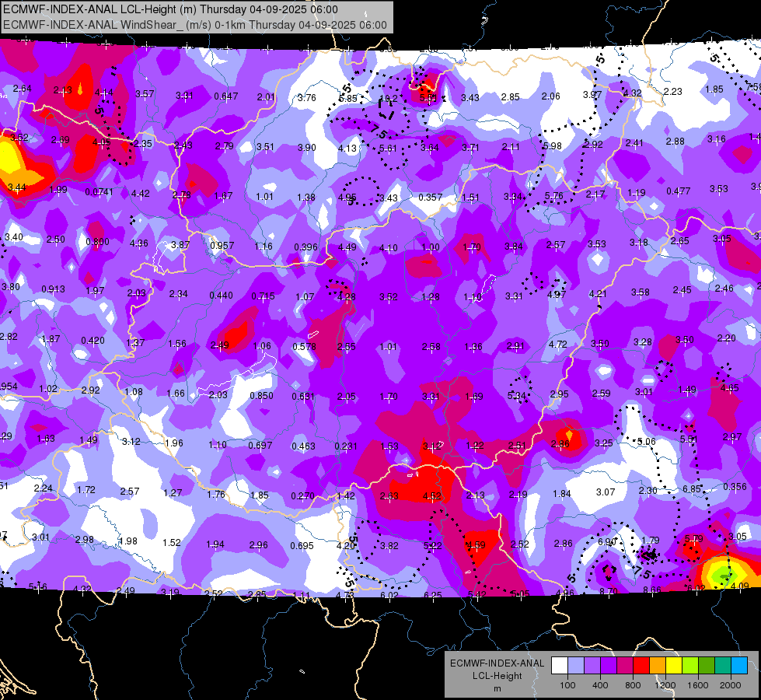
Task: Click the lime green legend swatch
Action: click(x=690, y=666)
